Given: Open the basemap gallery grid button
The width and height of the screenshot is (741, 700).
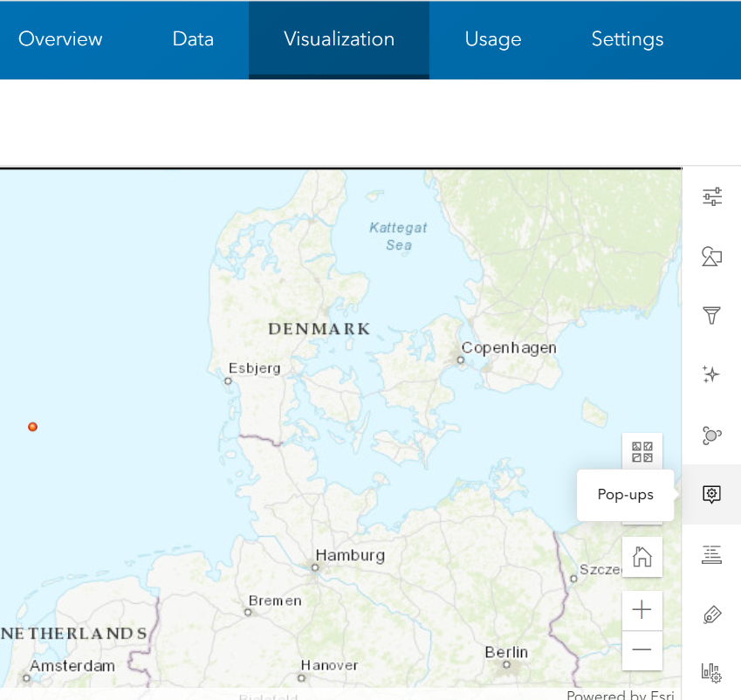Looking at the screenshot, I should pyautogui.click(x=642, y=452).
